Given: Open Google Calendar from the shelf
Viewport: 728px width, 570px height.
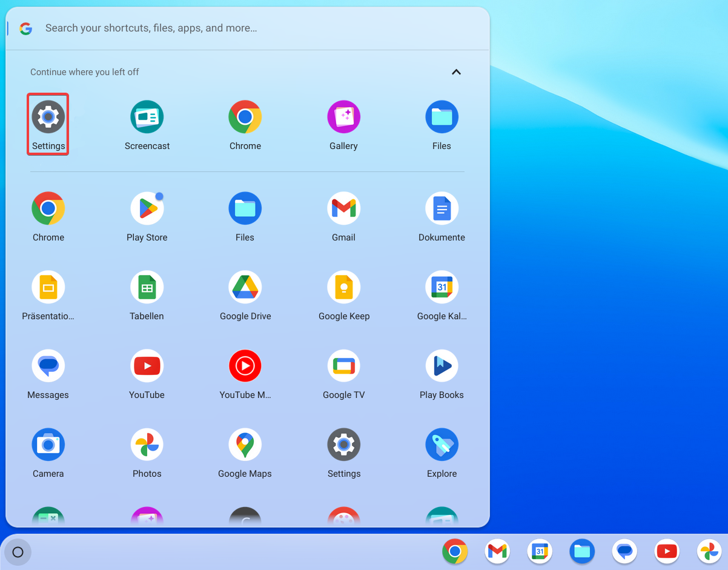Looking at the screenshot, I should 540,551.
